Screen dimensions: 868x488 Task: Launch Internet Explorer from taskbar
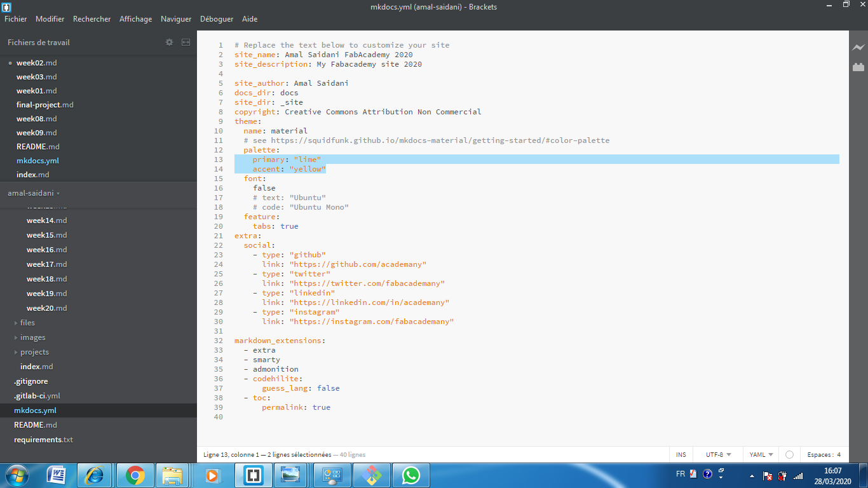95,475
